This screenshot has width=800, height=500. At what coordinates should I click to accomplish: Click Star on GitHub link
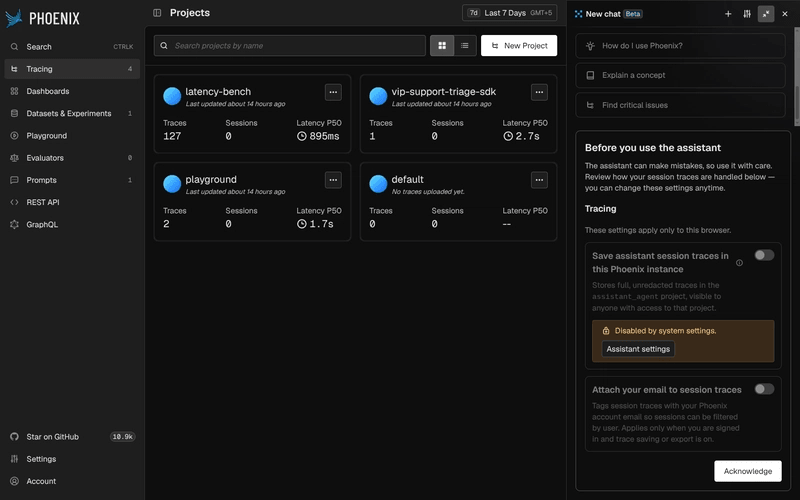tap(72, 437)
